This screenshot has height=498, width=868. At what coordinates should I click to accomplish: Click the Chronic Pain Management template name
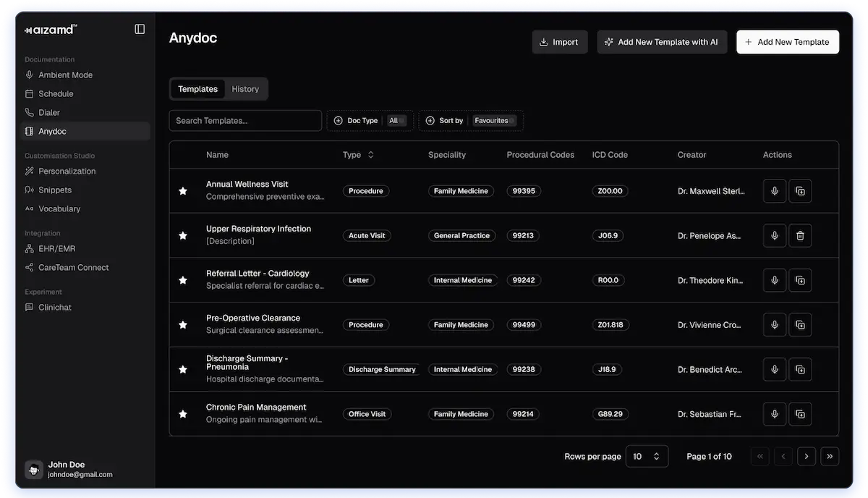tap(256, 407)
